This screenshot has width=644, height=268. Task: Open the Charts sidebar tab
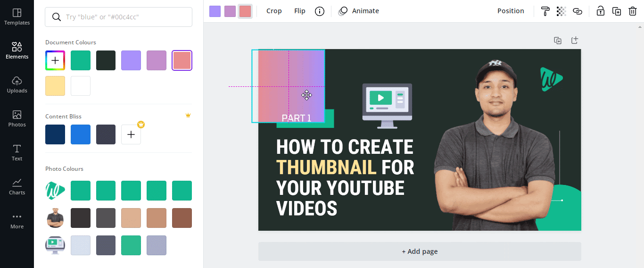17,186
